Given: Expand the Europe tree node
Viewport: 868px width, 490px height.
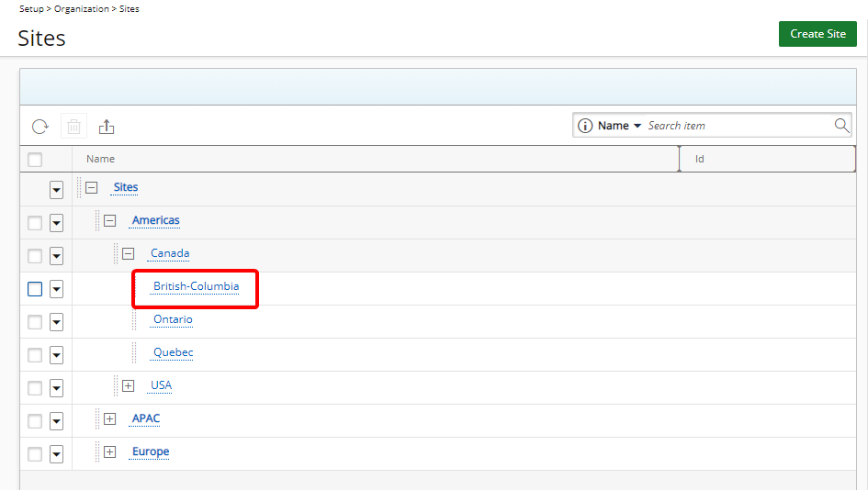Looking at the screenshot, I should pyautogui.click(x=110, y=451).
